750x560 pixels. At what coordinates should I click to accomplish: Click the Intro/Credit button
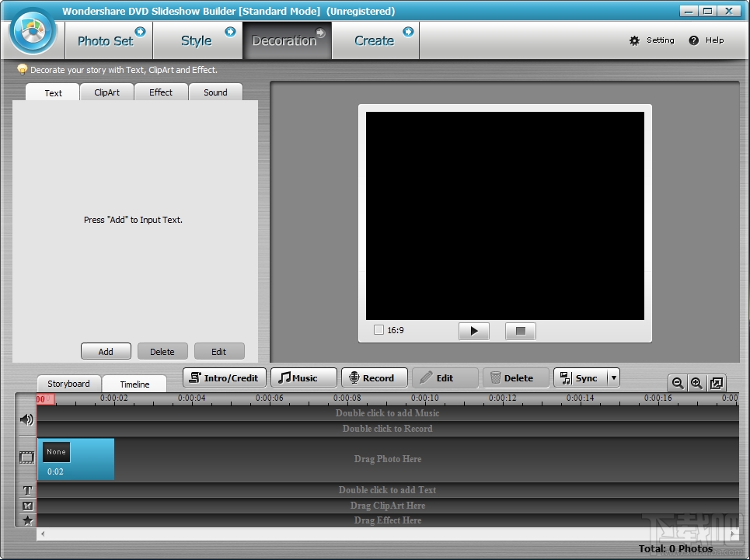(224, 377)
